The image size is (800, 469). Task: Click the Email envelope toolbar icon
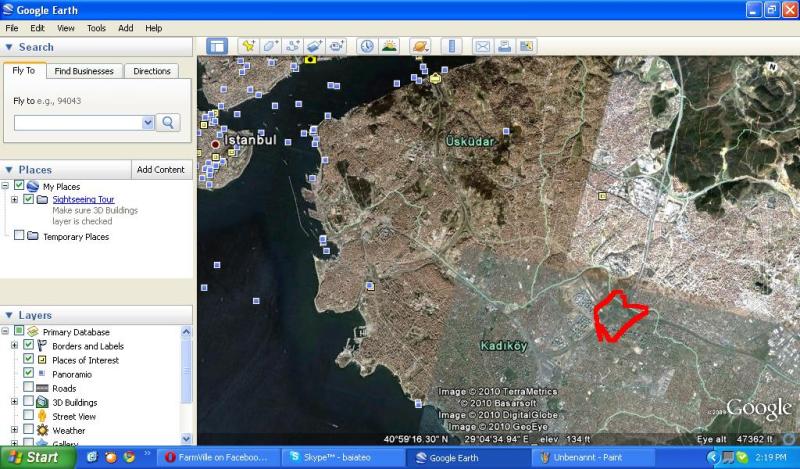tap(482, 46)
